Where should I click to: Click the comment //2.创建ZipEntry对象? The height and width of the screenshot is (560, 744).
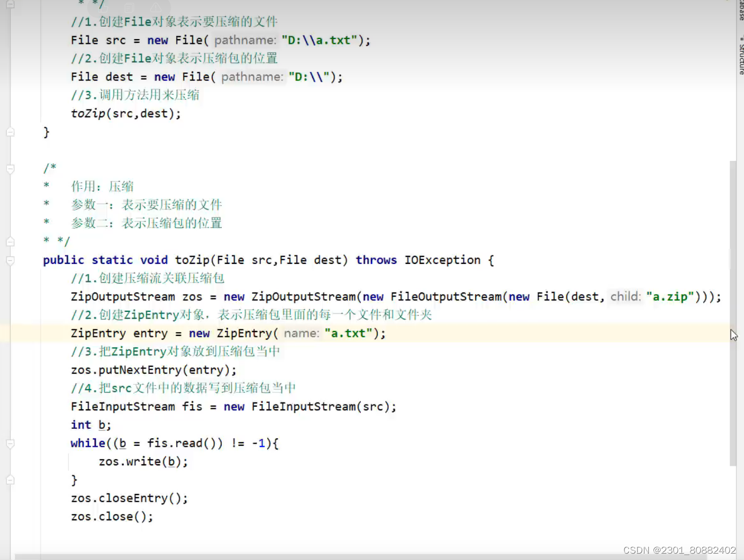point(251,315)
